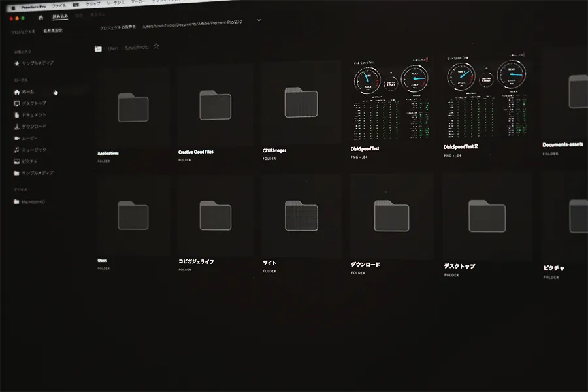The height and width of the screenshot is (392, 588).
Task: Open ミュージック in the sidebar
Action: [x=30, y=150]
